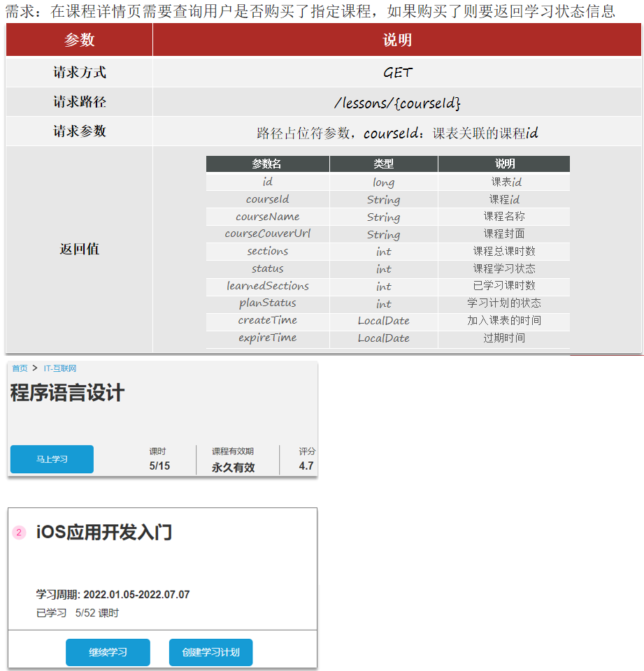Select the 程序语言设计 course title

(67, 393)
